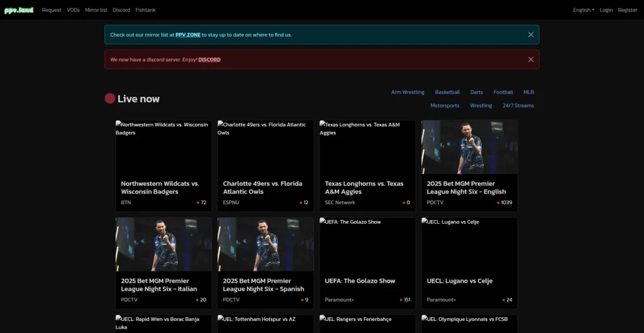Screen dimensions: 644x333
Task: Dismiss the PPV.ZONE mirror list banner
Action: 531,35
